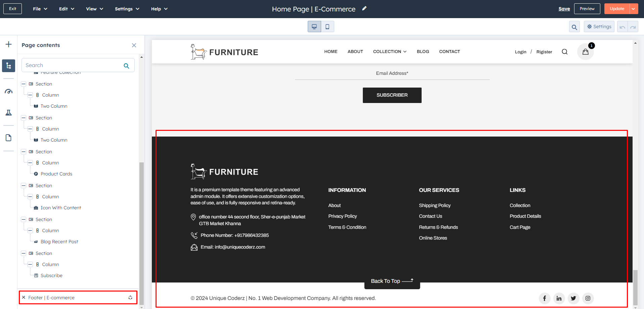Viewport: 644px width, 309px height.
Task: Open the View menu
Action: [94, 9]
